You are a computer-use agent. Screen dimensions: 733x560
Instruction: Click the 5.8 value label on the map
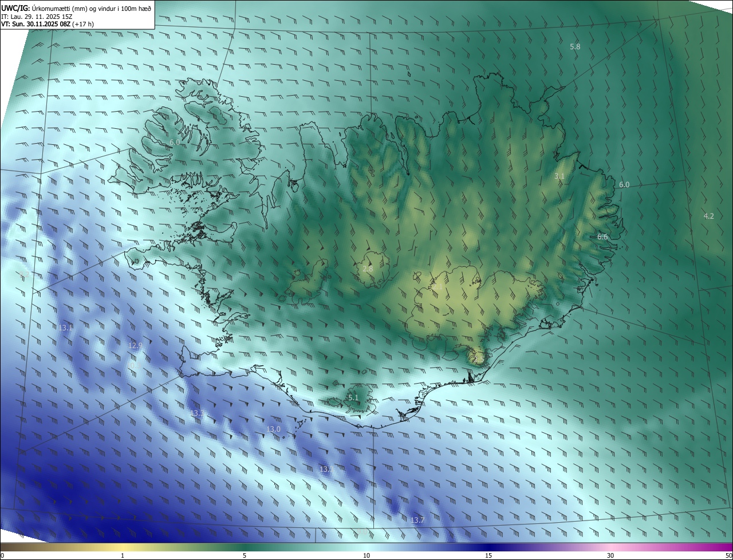pyautogui.click(x=575, y=46)
